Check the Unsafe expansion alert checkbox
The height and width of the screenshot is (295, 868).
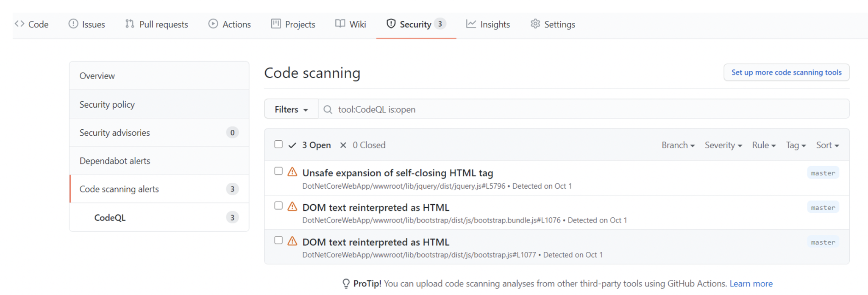pyautogui.click(x=278, y=171)
